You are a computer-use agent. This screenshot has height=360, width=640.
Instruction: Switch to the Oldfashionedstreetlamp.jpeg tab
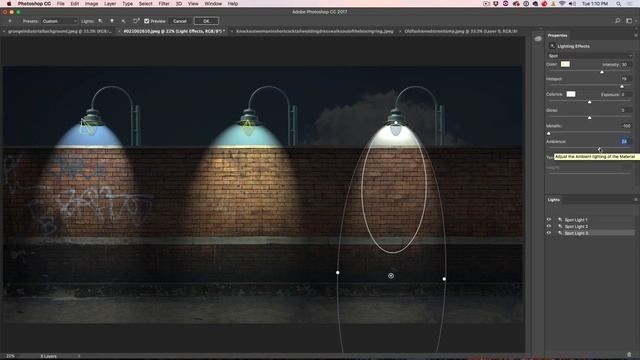(461, 31)
